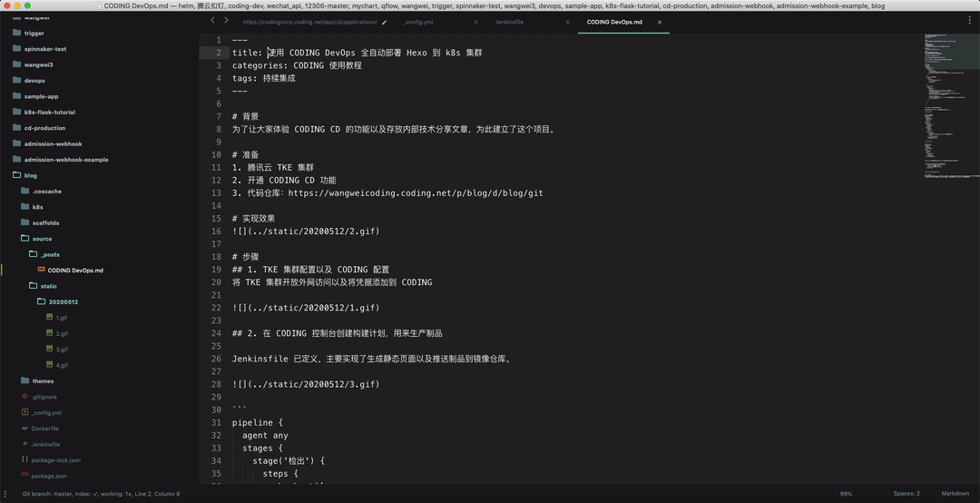Viewport: 980px width, 503px height.
Task: Expand the admission-webhook-example folder
Action: pos(17,159)
